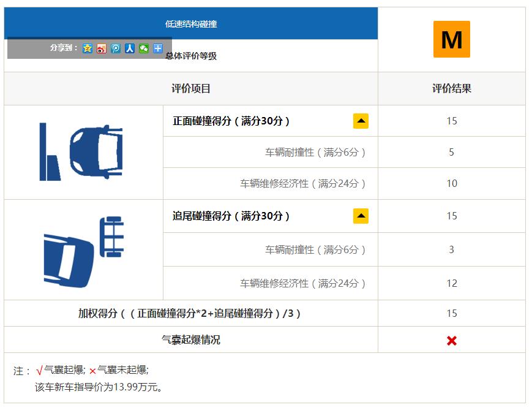Click note text 该车新车指导价为13.99万元
532x410 pixels.
[x=98, y=387]
